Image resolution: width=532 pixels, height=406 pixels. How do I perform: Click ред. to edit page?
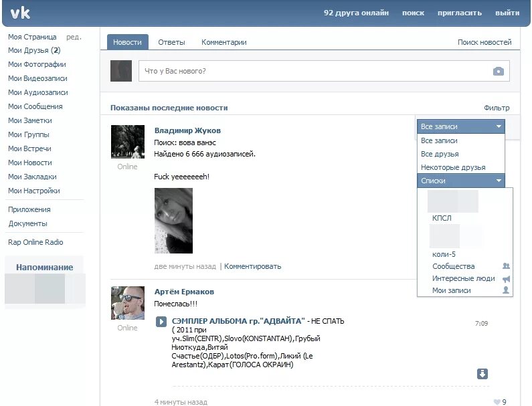(74, 37)
